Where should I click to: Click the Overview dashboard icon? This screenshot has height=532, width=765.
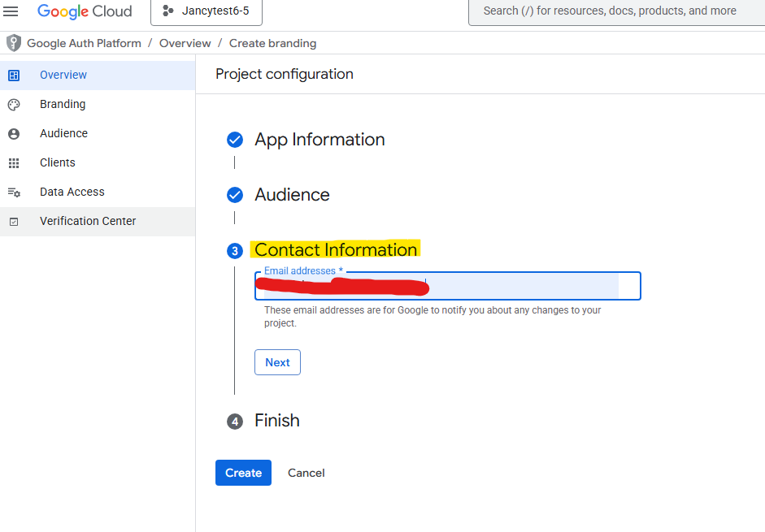tap(14, 75)
